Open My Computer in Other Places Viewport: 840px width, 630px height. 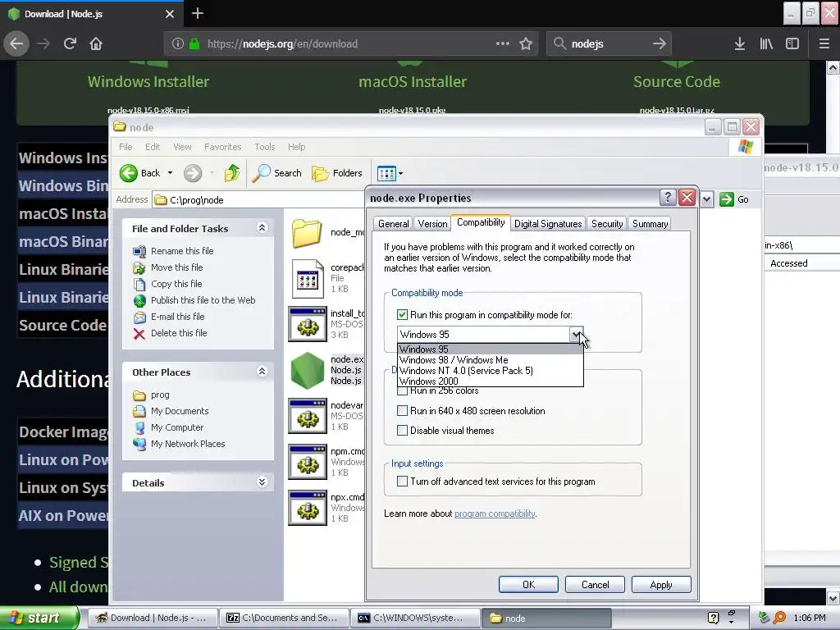point(177,427)
